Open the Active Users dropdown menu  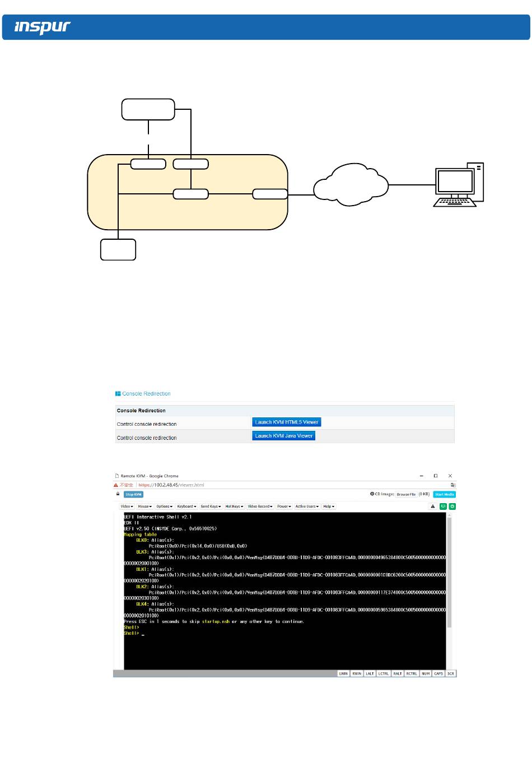coord(307,506)
